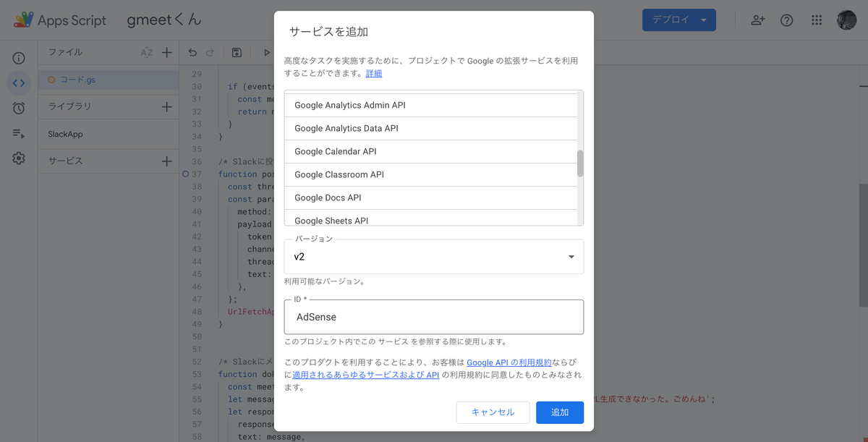
Task: Select Google Docs API in list
Action: tap(431, 197)
